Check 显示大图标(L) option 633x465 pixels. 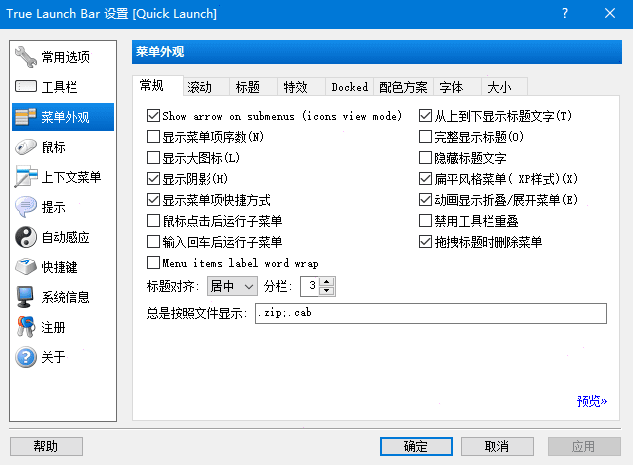[153, 158]
